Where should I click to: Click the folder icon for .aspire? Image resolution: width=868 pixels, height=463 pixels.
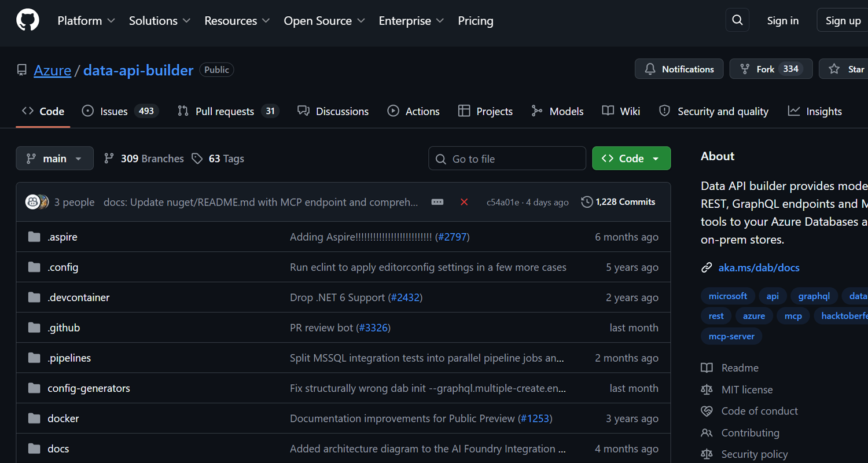[x=34, y=237]
